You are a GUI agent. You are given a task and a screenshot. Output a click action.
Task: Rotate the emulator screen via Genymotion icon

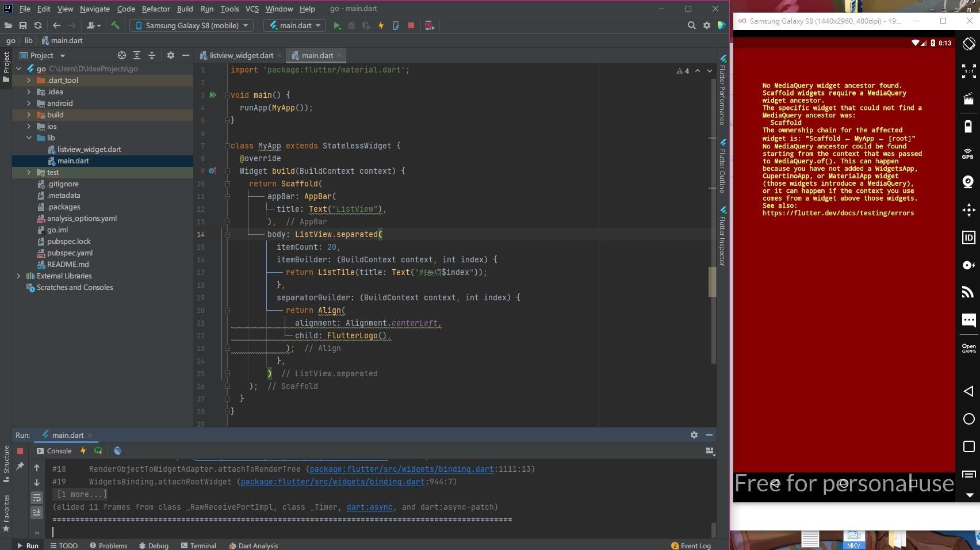coord(968,44)
